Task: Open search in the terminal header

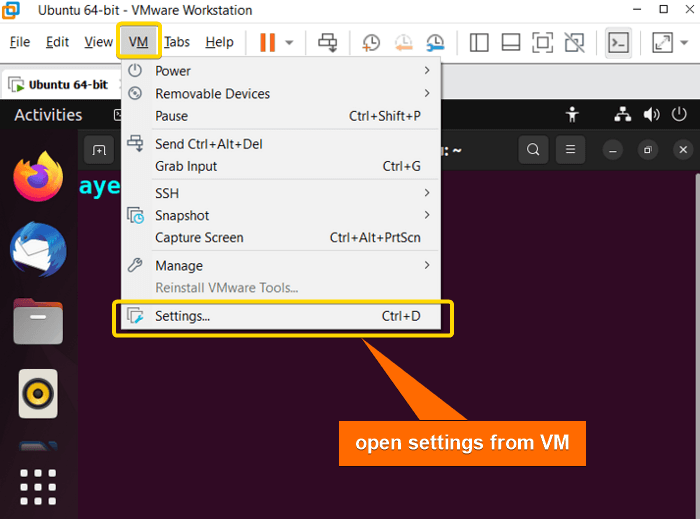Action: (x=533, y=149)
